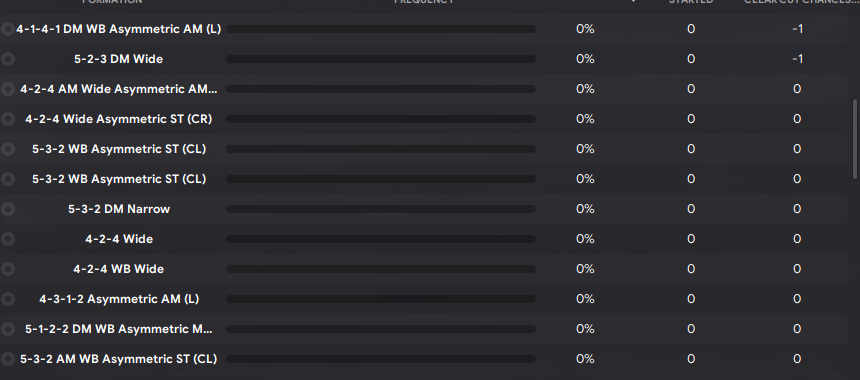
Task: Click frequency bar of 4-3-1-2 Asymmetric AM (L)
Action: 381,299
